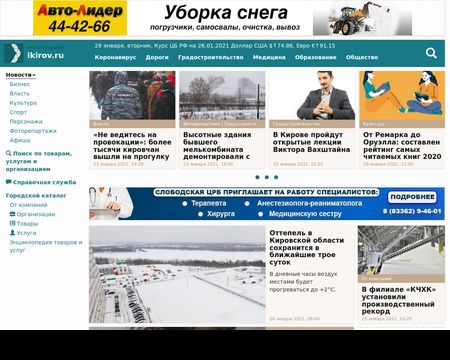Open the Афиша sidebar link
Image resolution: width=450 pixels, height=360 pixels.
[x=20, y=140]
